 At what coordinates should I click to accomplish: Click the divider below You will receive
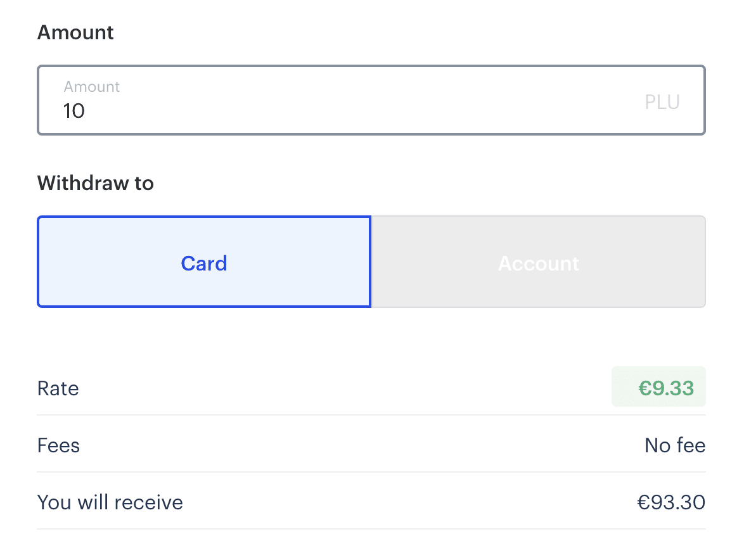point(371,529)
